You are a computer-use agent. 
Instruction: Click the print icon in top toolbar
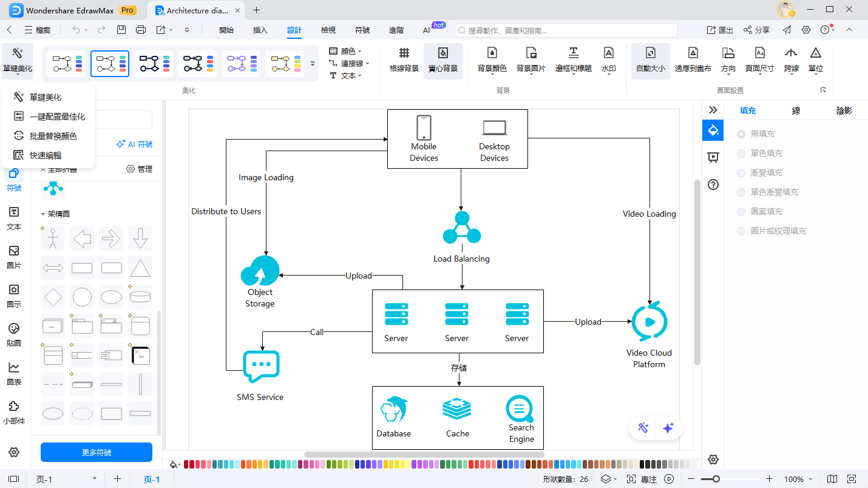(x=141, y=30)
